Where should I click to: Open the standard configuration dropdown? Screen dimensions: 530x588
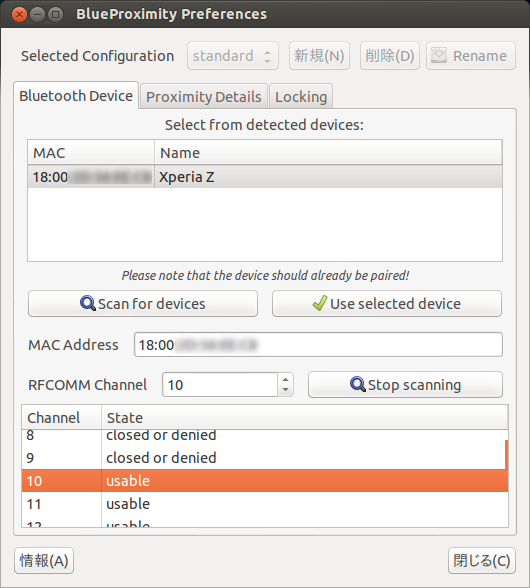point(233,56)
